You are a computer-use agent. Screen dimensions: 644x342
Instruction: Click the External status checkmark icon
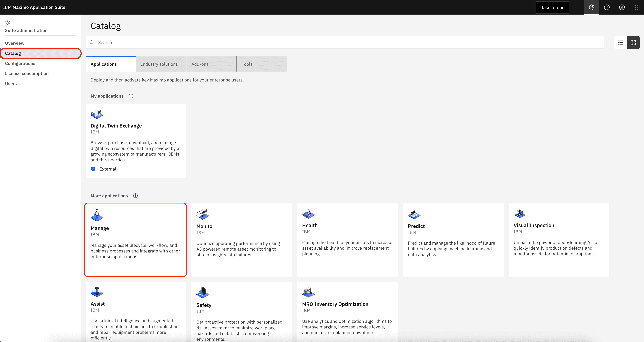tap(93, 169)
